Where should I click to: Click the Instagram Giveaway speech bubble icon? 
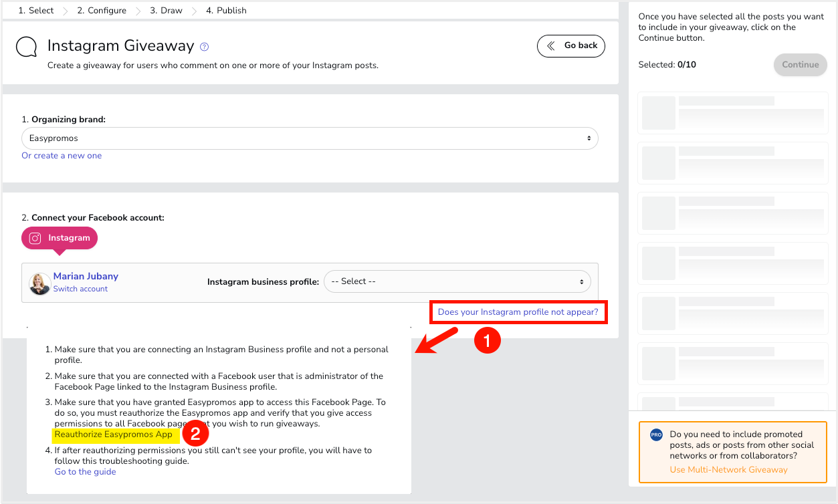(27, 47)
